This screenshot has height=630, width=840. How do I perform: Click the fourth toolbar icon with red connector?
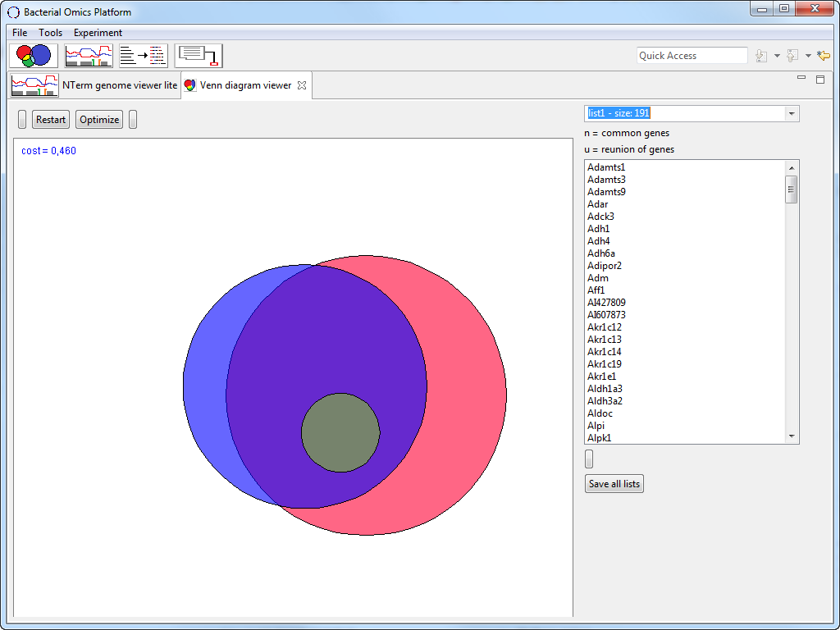tap(199, 56)
